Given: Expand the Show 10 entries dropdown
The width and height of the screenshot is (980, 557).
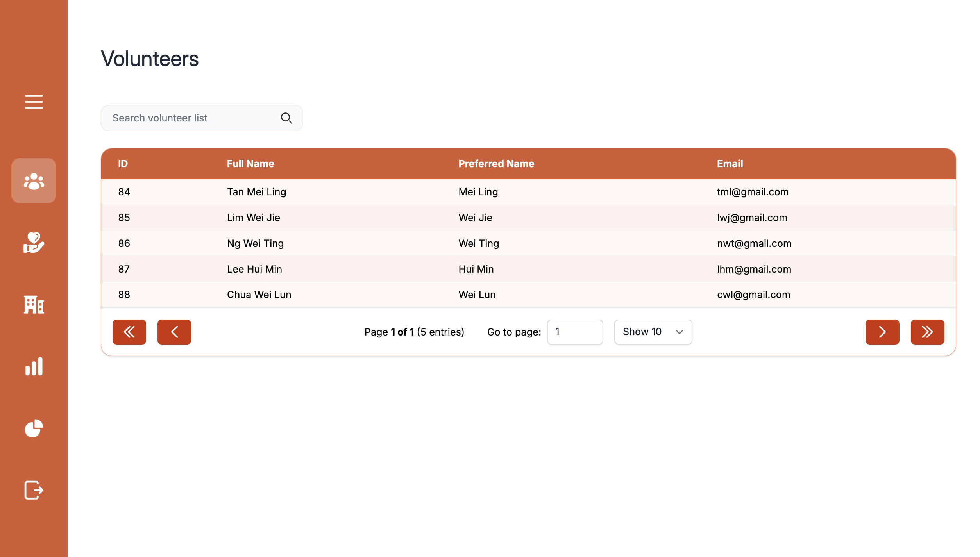Looking at the screenshot, I should click(653, 332).
